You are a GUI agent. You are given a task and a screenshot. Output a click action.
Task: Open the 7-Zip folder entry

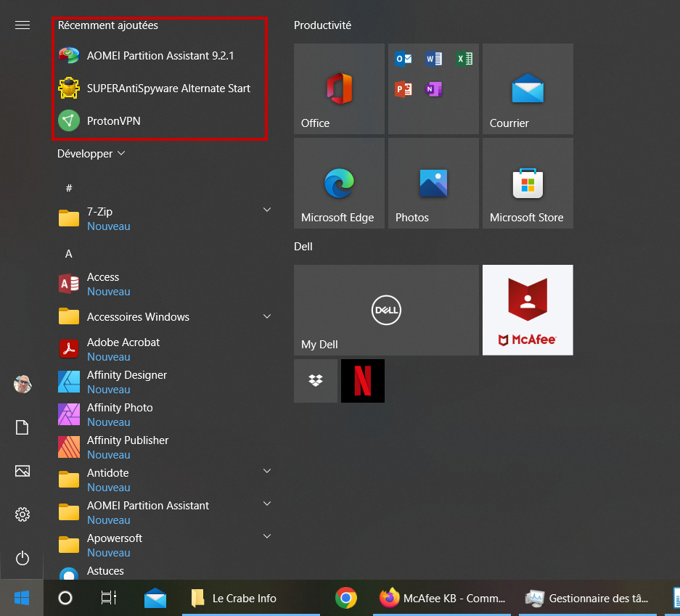point(165,218)
